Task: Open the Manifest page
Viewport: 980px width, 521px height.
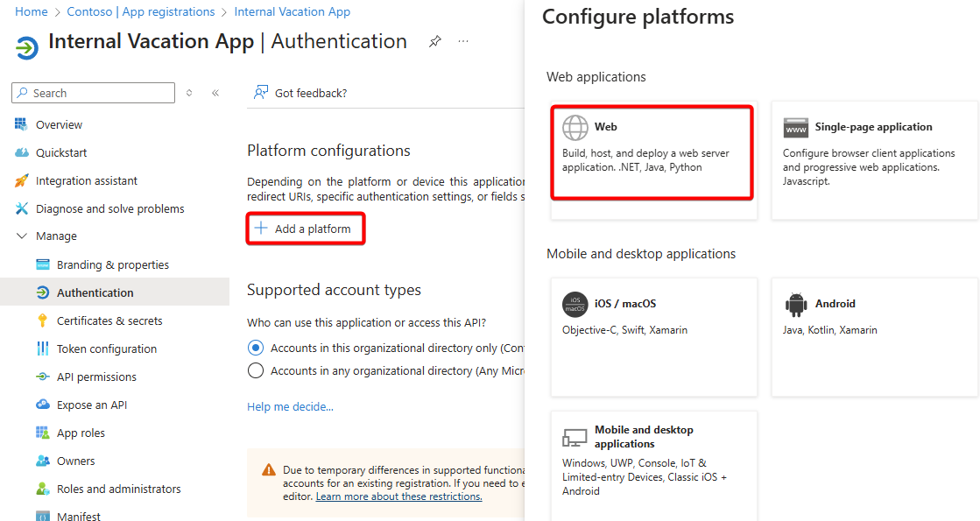Action: point(78,516)
